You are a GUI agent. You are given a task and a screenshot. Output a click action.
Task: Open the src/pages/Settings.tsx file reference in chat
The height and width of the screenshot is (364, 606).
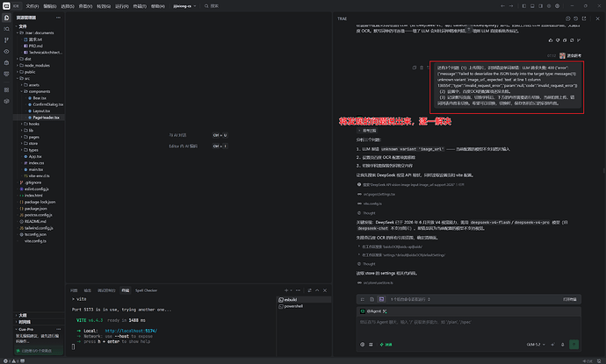(379, 194)
